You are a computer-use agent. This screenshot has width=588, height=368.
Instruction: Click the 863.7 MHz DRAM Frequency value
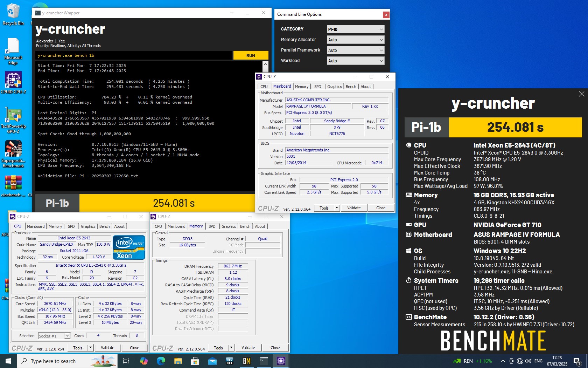(233, 266)
